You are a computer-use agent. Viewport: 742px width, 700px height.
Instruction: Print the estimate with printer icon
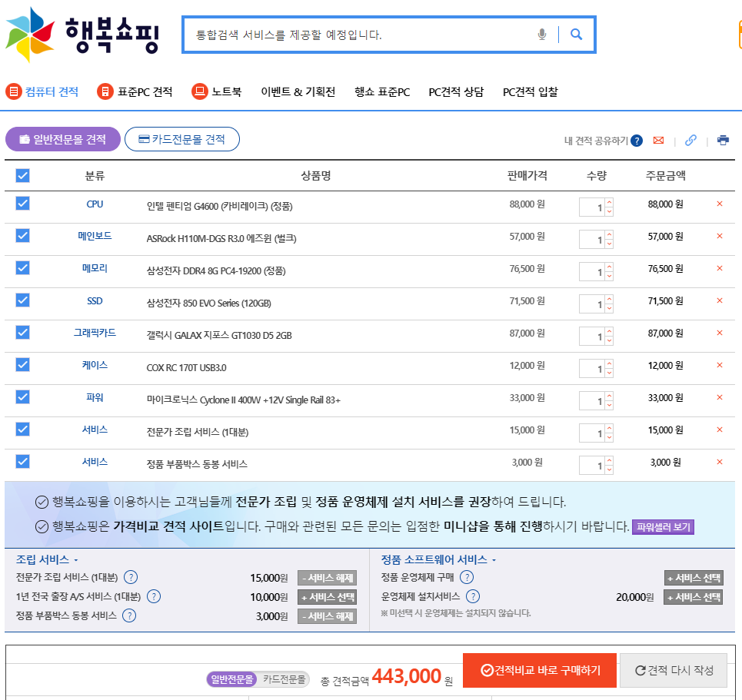click(723, 141)
